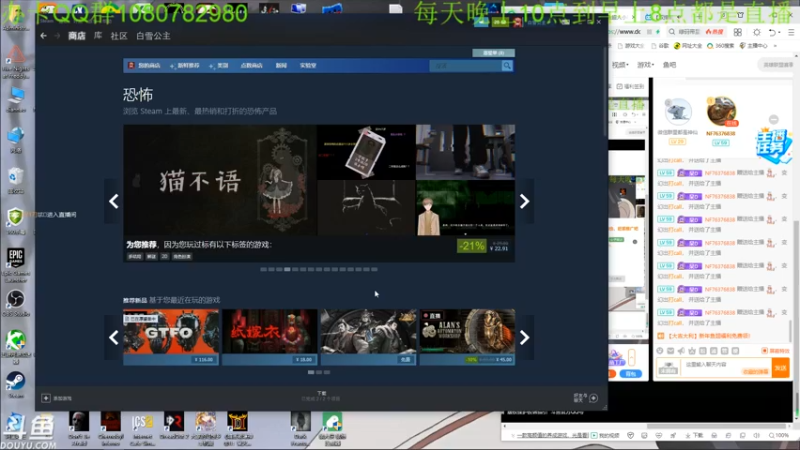This screenshot has height=450, width=800.
Task: Open the GTFO game card
Action: (171, 337)
